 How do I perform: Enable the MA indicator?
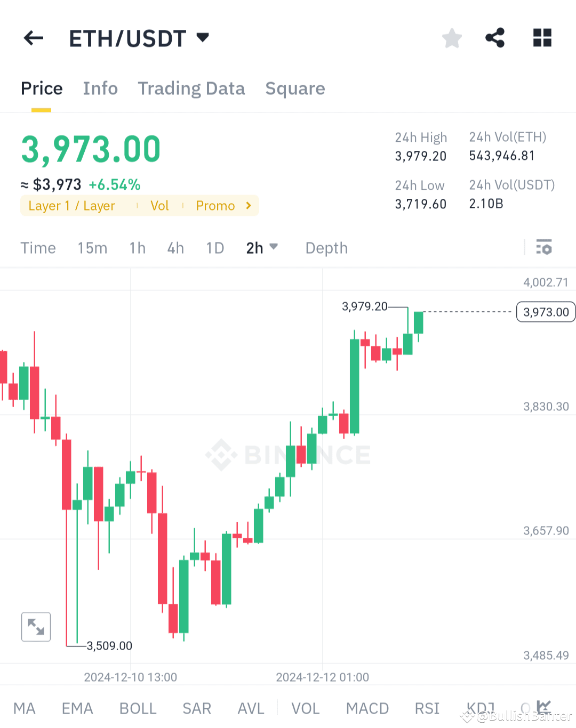pyautogui.click(x=25, y=708)
